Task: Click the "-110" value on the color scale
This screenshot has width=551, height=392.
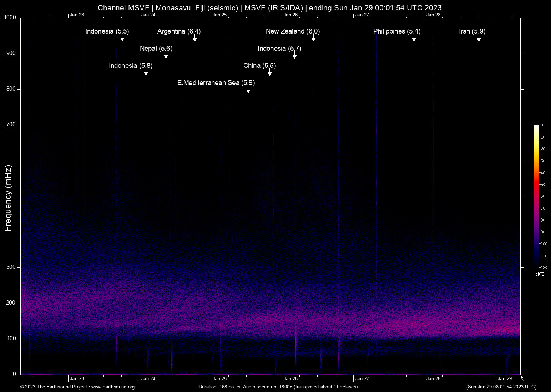Action: pyautogui.click(x=543, y=256)
